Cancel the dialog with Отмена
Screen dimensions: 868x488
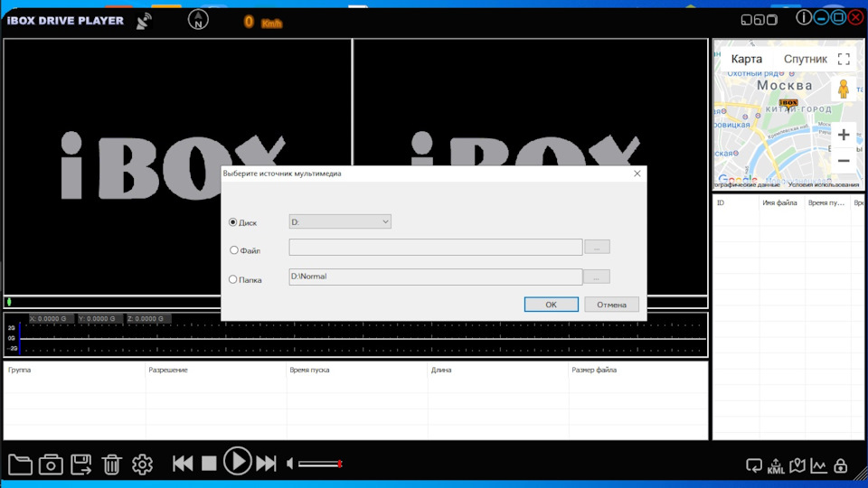[x=612, y=305]
